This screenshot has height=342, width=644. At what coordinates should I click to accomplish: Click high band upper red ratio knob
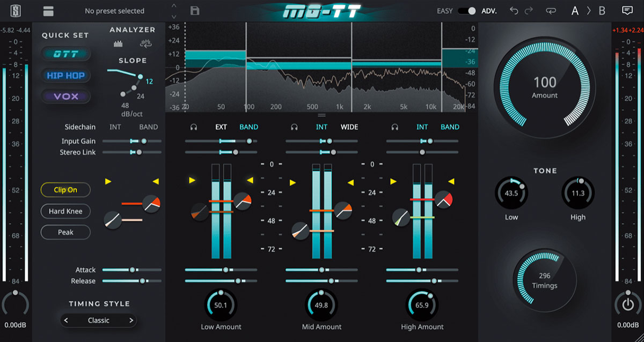444,199
